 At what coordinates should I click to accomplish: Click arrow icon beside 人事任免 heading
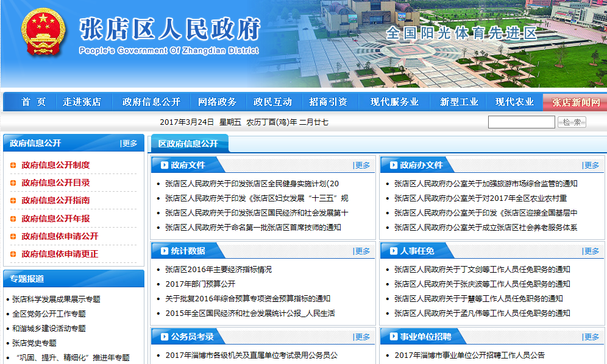point(393,251)
